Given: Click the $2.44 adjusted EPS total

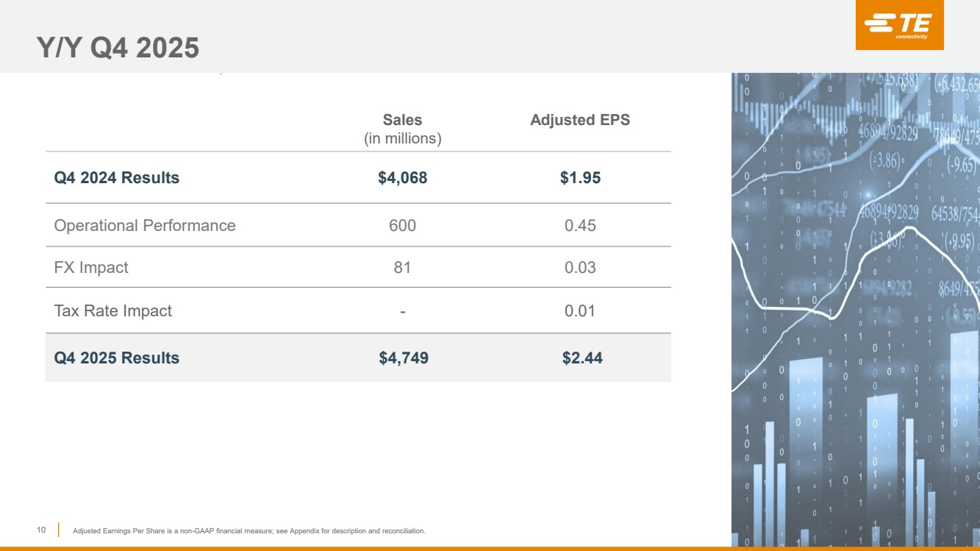Looking at the screenshot, I should pyautogui.click(x=582, y=358).
